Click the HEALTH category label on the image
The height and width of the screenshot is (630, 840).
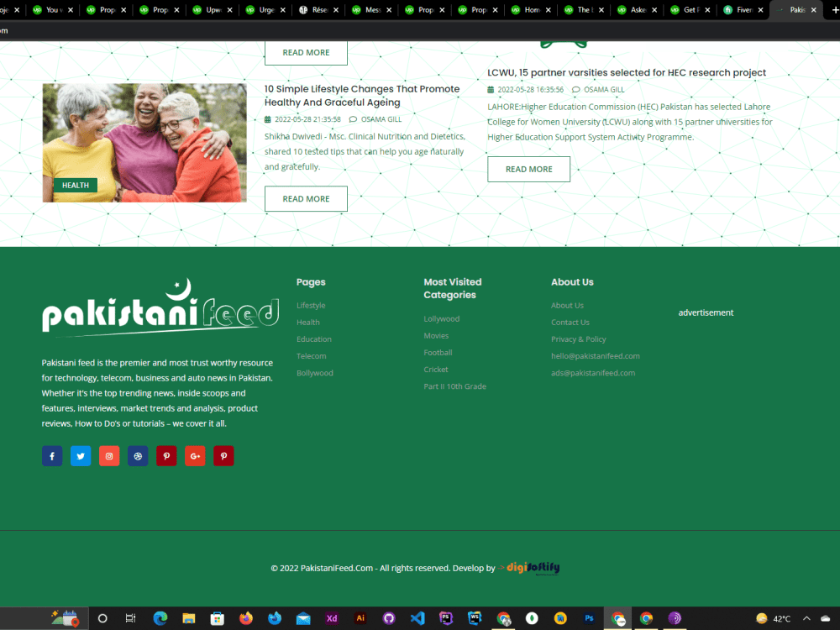[75, 185]
